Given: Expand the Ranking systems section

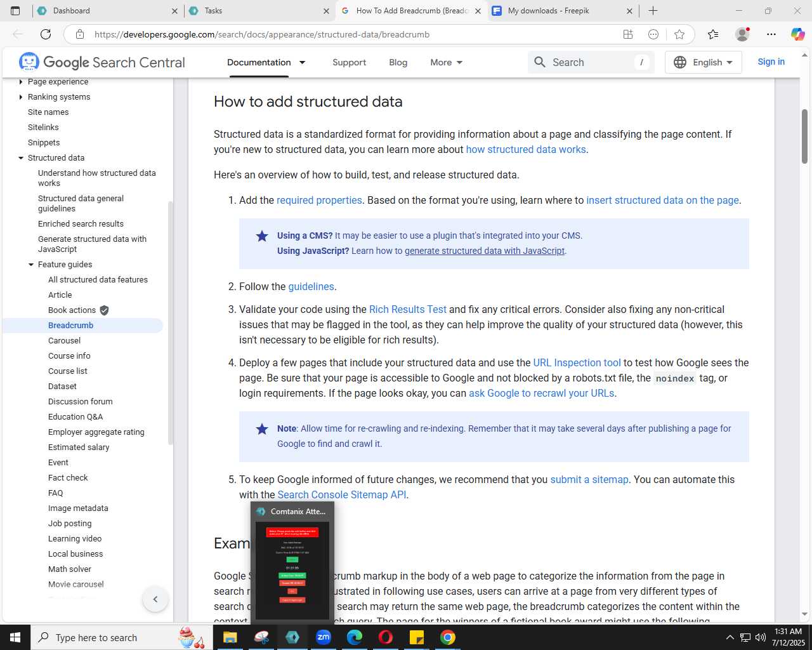Looking at the screenshot, I should (x=21, y=97).
